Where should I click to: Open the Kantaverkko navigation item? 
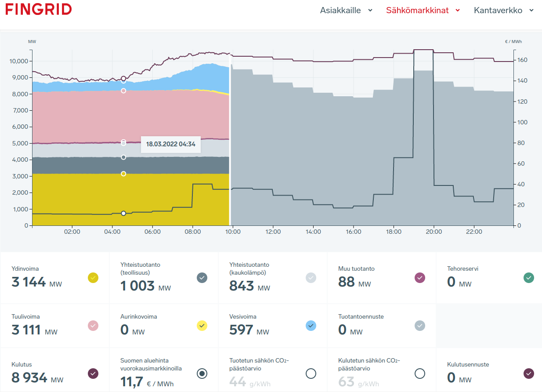click(x=498, y=11)
